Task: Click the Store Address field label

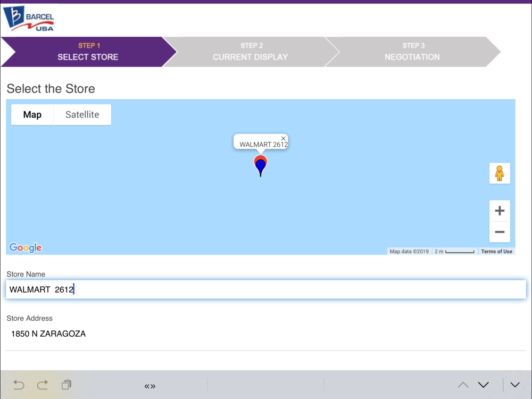Action: (x=29, y=318)
